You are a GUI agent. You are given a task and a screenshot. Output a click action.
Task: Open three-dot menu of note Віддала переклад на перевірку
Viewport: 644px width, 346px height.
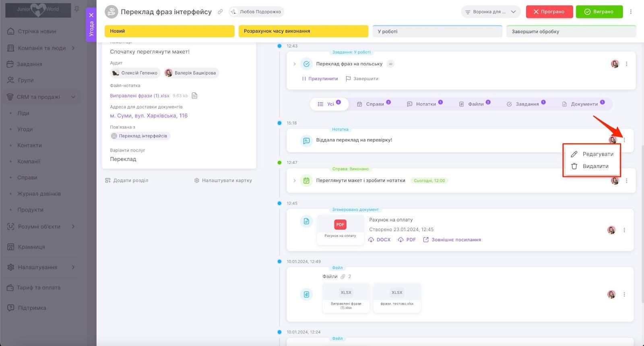(624, 140)
